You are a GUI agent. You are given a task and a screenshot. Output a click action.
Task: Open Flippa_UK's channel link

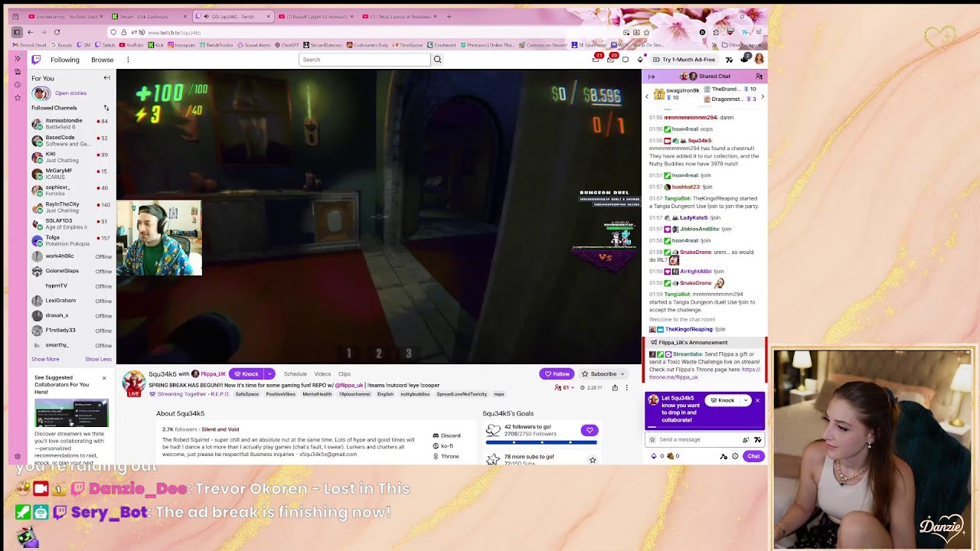[213, 374]
